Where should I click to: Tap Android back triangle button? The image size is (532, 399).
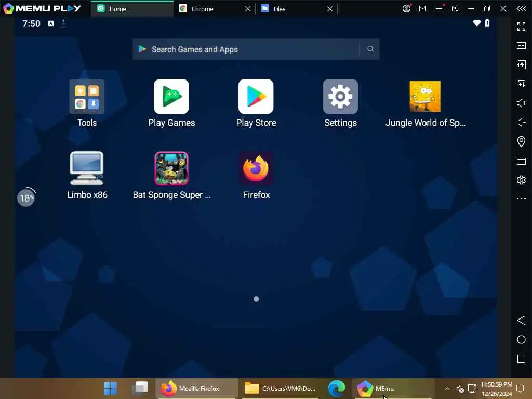pyautogui.click(x=521, y=320)
